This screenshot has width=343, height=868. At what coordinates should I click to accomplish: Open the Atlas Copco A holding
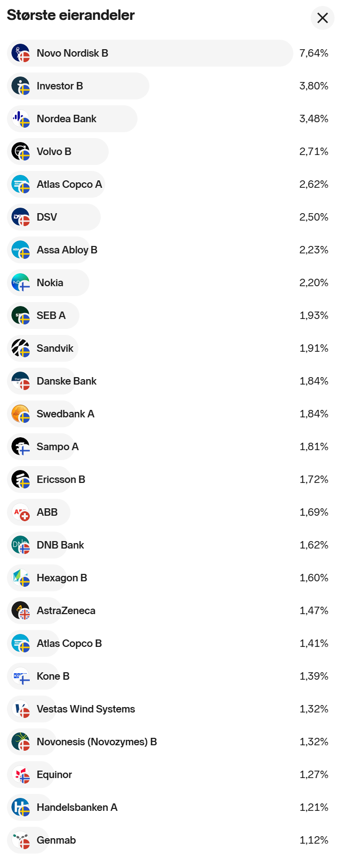coord(69,184)
